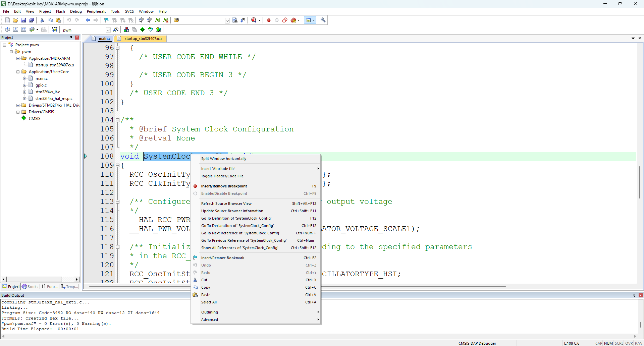The width and height of the screenshot is (644, 346).
Task: Switch to the Functions panel tab
Action: tap(50, 287)
